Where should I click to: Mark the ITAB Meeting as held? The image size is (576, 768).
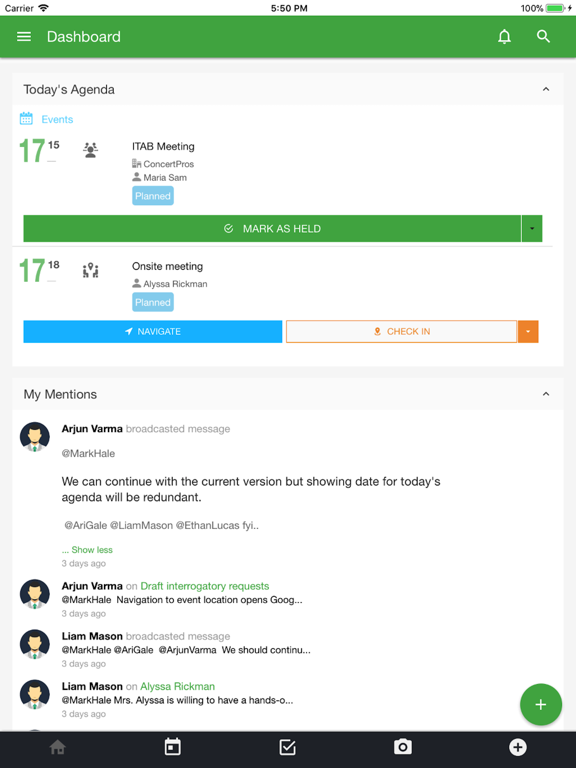tap(272, 228)
